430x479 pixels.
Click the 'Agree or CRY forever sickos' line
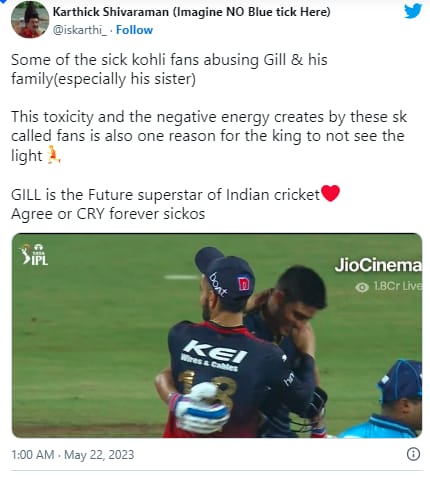(x=108, y=214)
